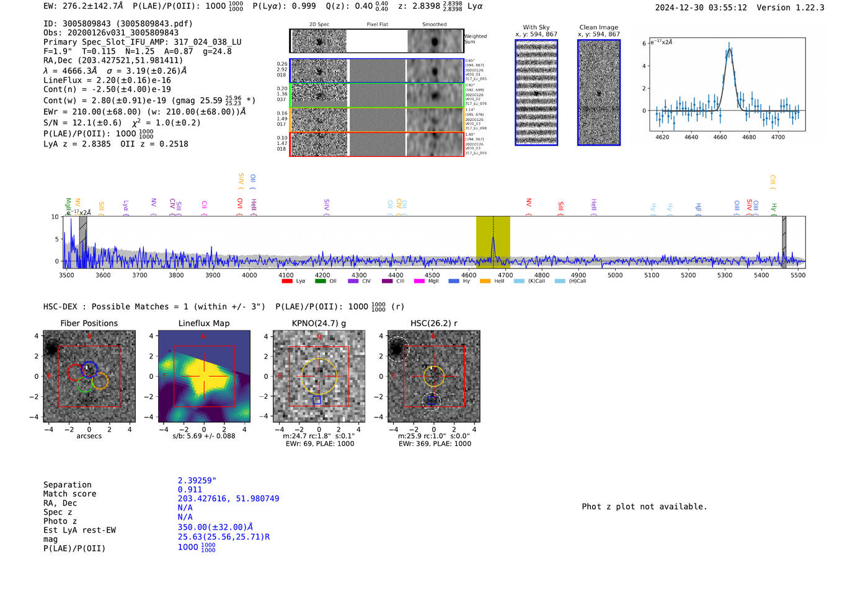Click the 'Pixel Flat' column header
The image size is (868, 591).
pos(377,25)
